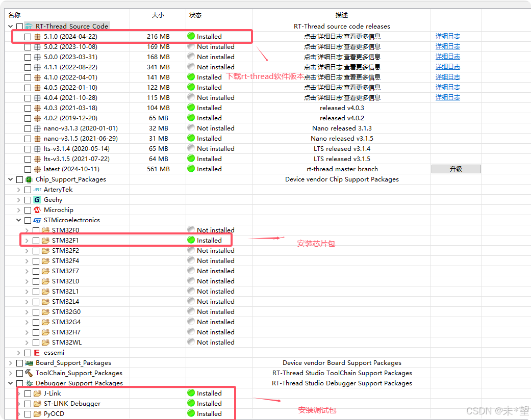Viewport: 531px width, 420px height.
Task: Click green Installed status dot for 5.1.0
Action: coord(191,36)
